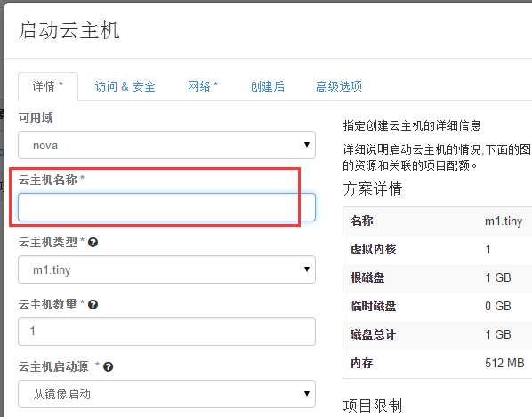Click the 磁盘总计 row in the table
The image size is (532, 417).
coord(438,335)
